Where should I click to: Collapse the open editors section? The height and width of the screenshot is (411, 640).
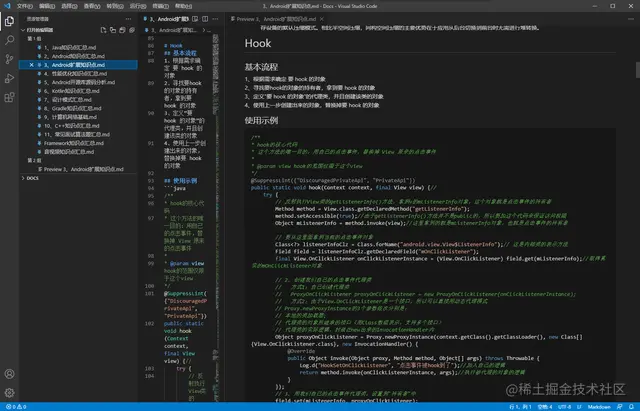tap(23, 30)
